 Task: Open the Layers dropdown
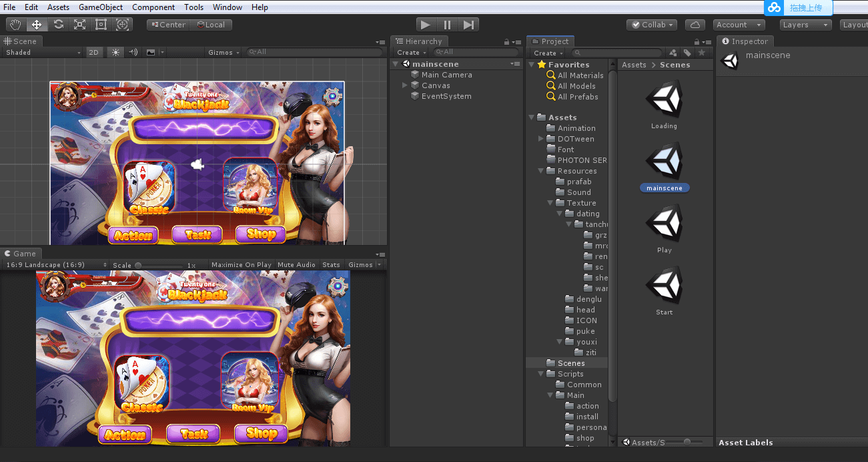806,25
